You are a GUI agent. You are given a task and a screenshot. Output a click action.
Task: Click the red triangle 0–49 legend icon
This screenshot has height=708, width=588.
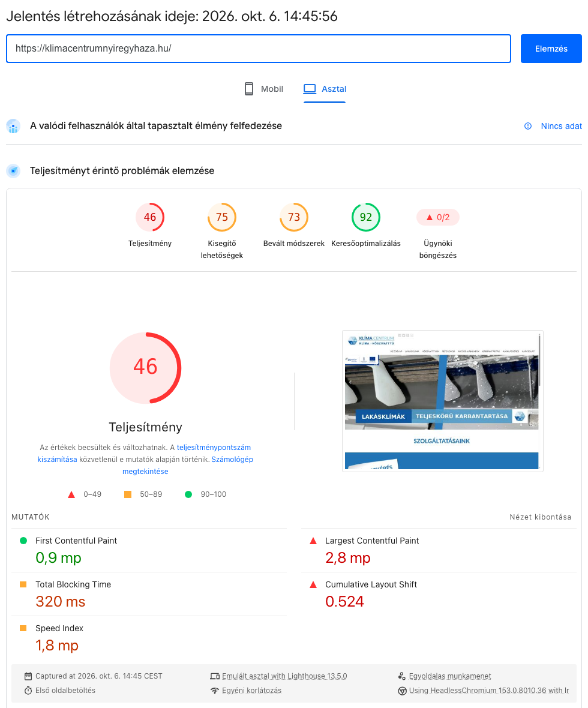coord(71,494)
